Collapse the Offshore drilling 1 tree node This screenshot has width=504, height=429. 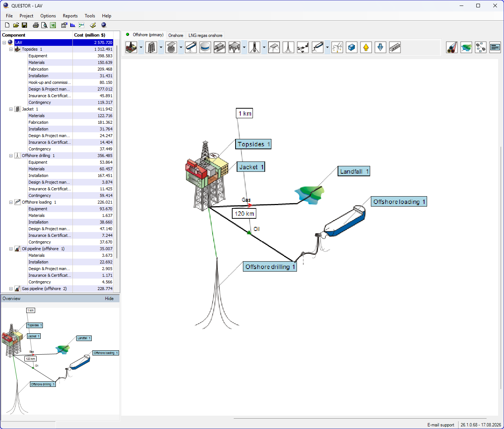coord(11,156)
